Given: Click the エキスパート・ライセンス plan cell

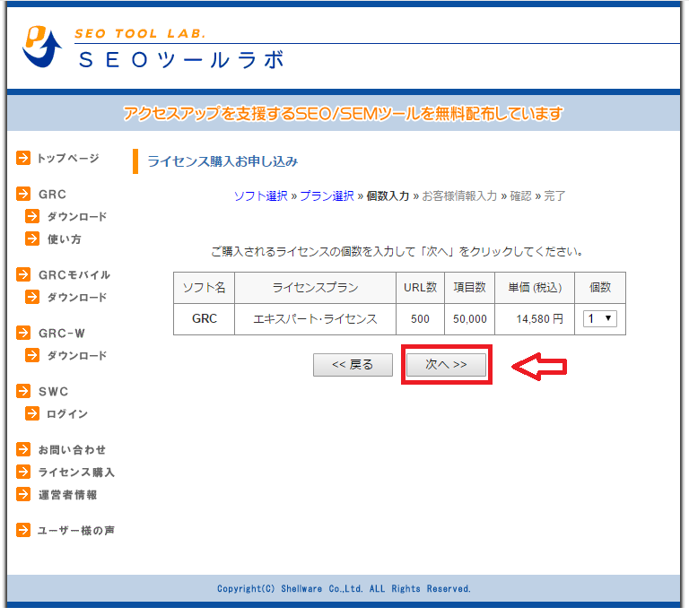Looking at the screenshot, I should coord(315,319).
